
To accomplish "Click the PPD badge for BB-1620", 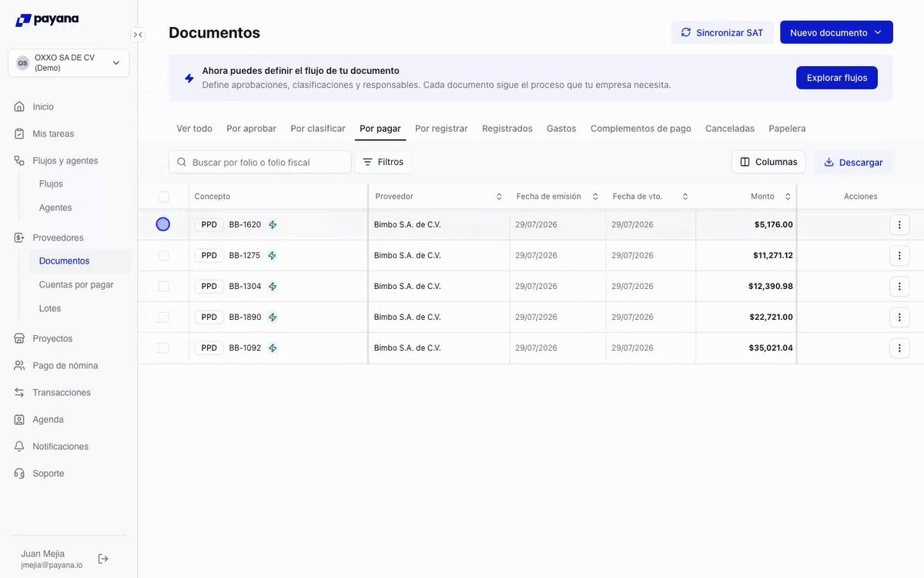I will (x=209, y=225).
